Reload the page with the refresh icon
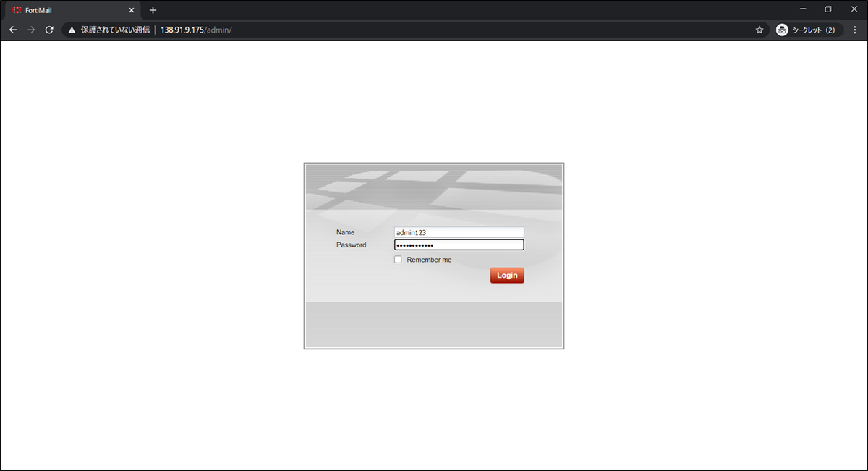This screenshot has height=471, width=868. click(49, 30)
